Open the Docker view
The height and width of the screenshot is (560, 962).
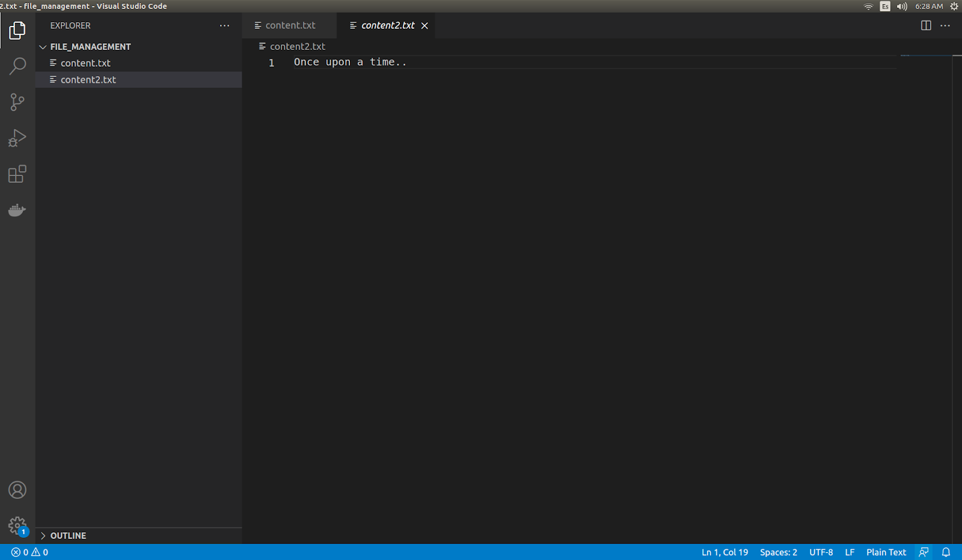(17, 210)
